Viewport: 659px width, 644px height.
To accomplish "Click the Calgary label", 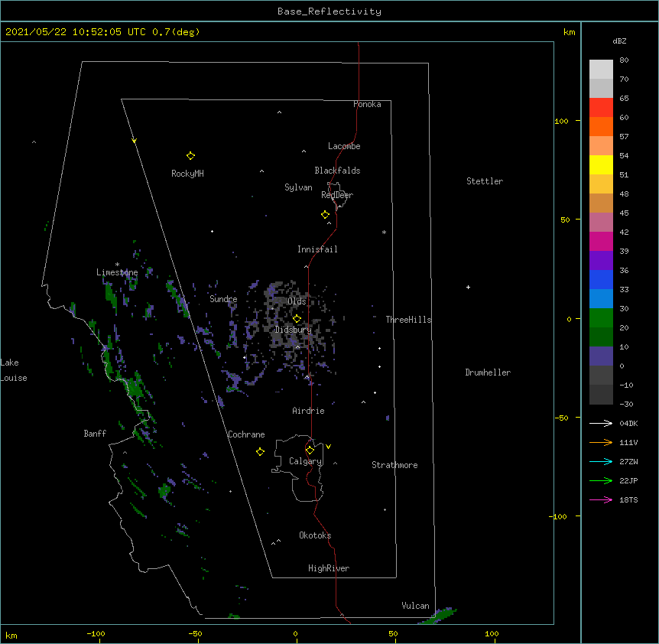I will click(x=306, y=461).
